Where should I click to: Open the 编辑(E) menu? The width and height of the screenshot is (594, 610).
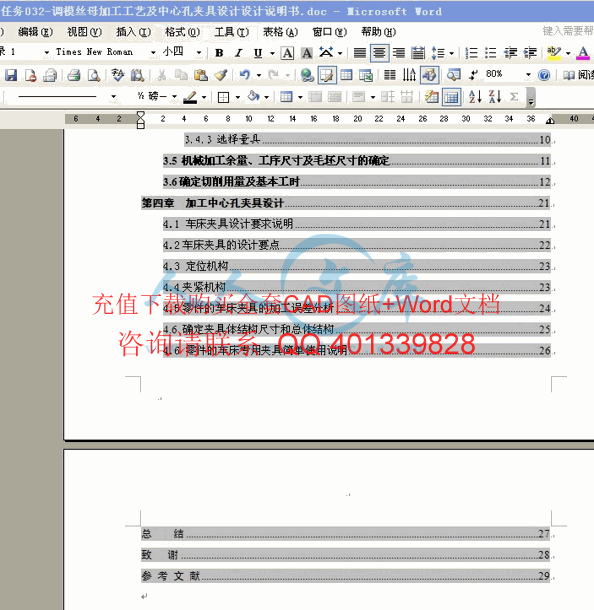click(x=35, y=32)
